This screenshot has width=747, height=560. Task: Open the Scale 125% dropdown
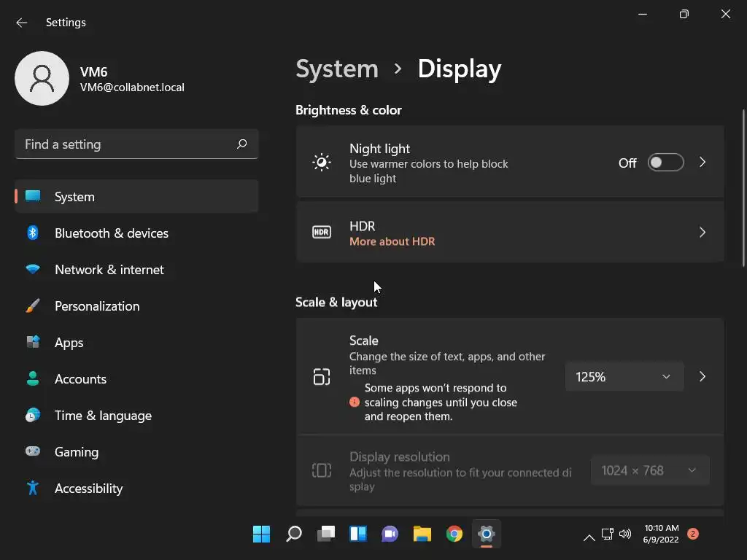624,377
